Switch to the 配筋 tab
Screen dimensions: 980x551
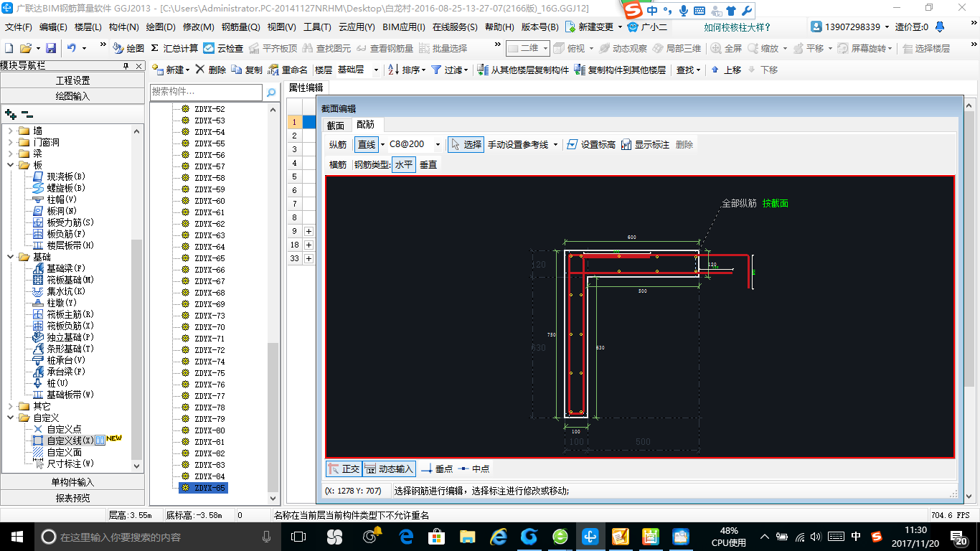tap(365, 125)
